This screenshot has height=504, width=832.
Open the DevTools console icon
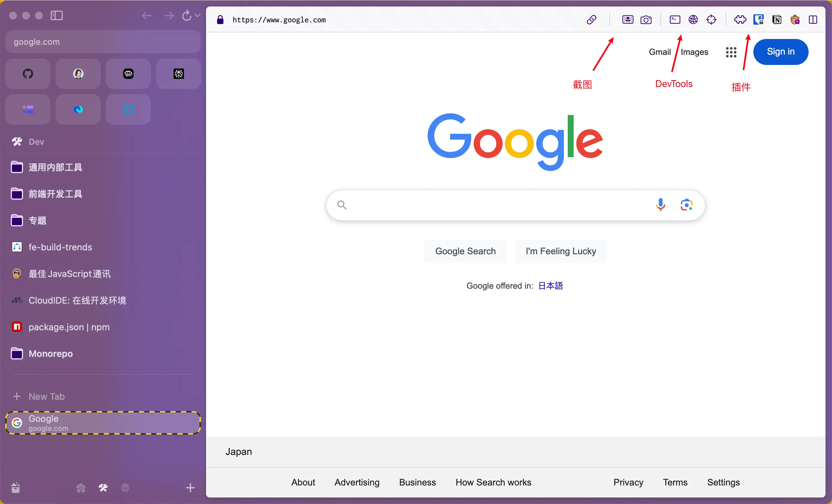point(675,19)
